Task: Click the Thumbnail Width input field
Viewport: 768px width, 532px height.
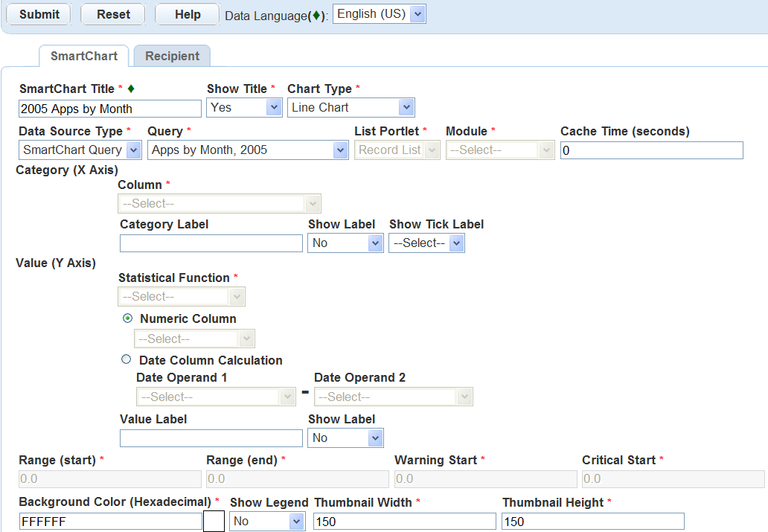Action: (404, 522)
